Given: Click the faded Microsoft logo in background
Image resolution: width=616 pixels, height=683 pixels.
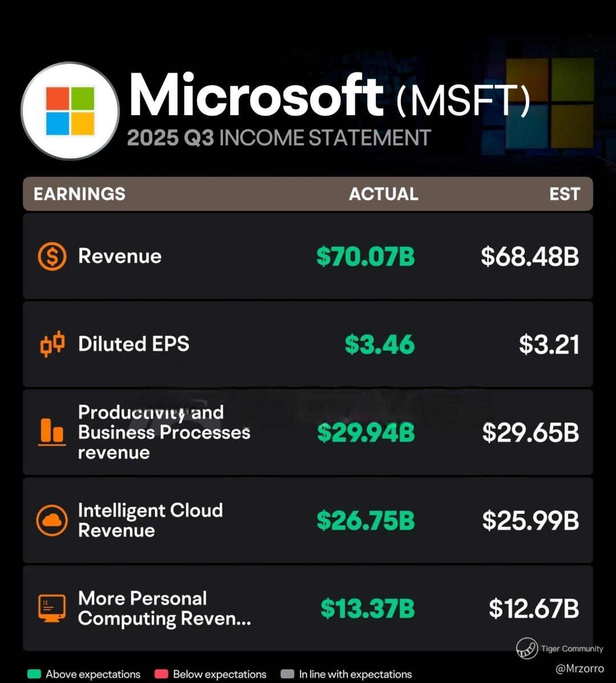Looking at the screenshot, I should (550, 103).
